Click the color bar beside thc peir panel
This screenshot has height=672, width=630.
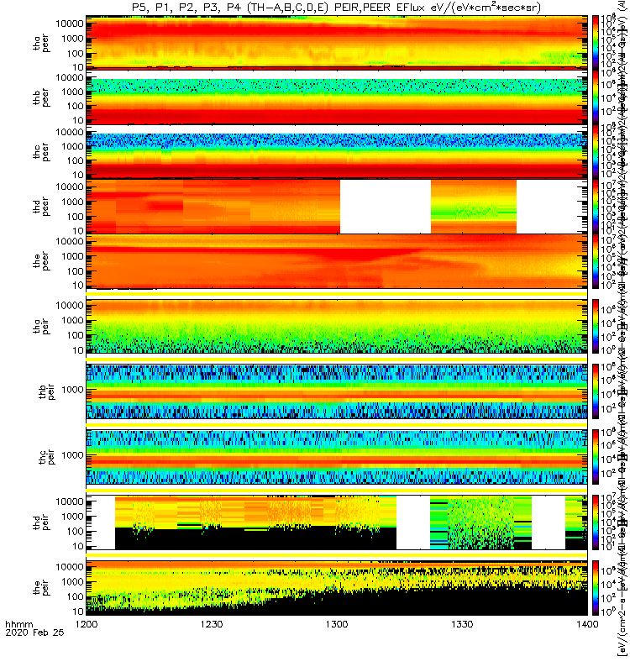click(x=596, y=457)
